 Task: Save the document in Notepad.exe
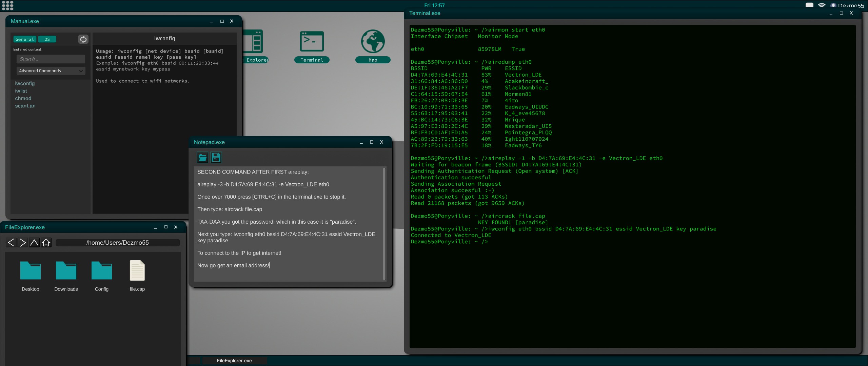[216, 157]
